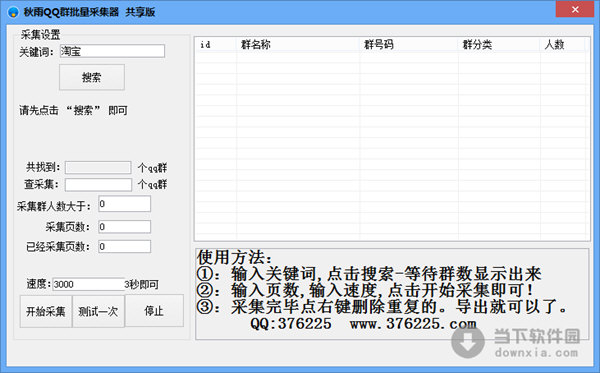Select the 共找到 result count field
Screen dimensions: 600x373
[98, 167]
